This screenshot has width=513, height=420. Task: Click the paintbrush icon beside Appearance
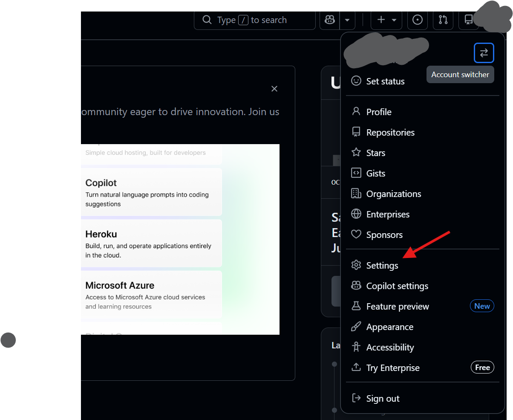pyautogui.click(x=356, y=326)
